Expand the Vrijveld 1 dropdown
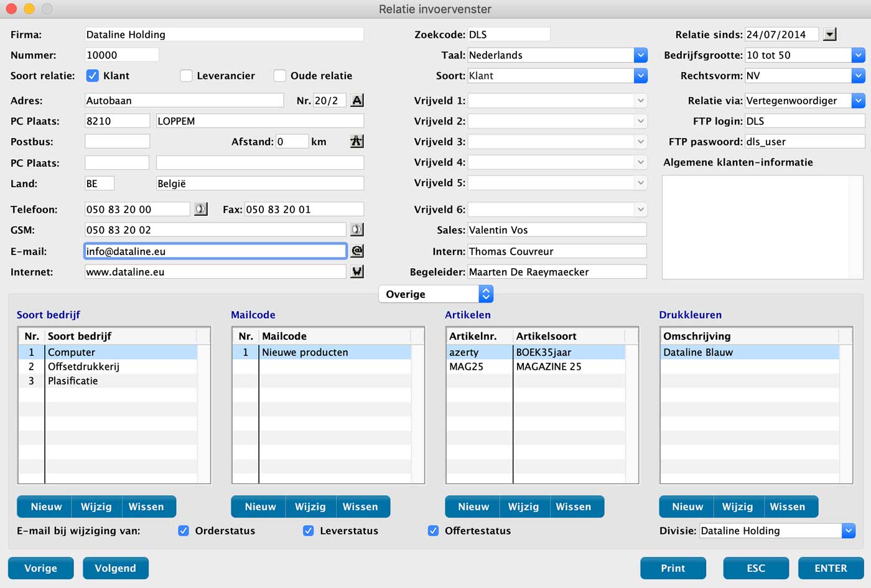 point(641,100)
